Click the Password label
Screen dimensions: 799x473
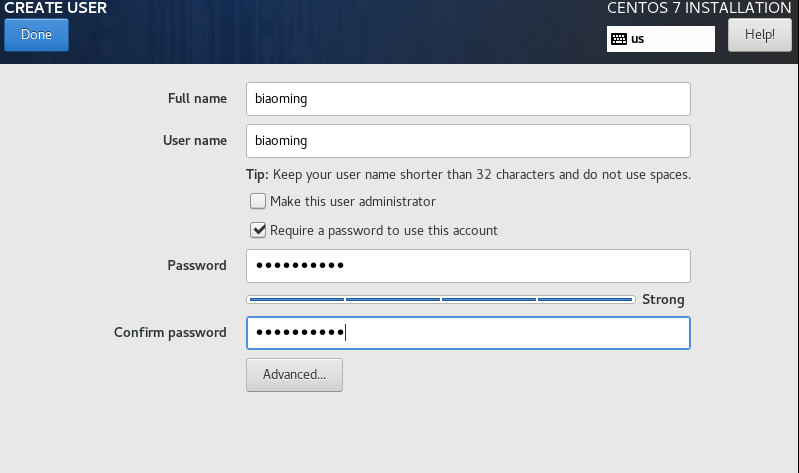[x=197, y=265]
